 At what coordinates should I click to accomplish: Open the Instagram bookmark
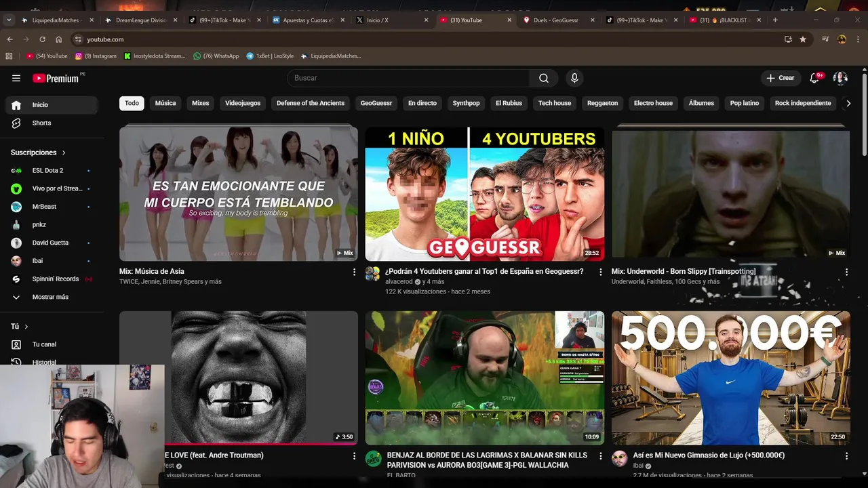96,56
